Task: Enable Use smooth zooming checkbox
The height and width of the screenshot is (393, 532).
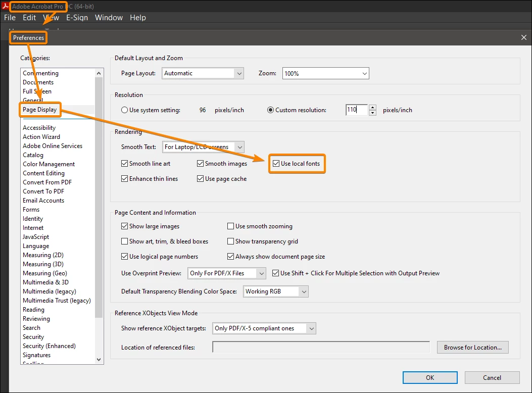Action: click(231, 226)
